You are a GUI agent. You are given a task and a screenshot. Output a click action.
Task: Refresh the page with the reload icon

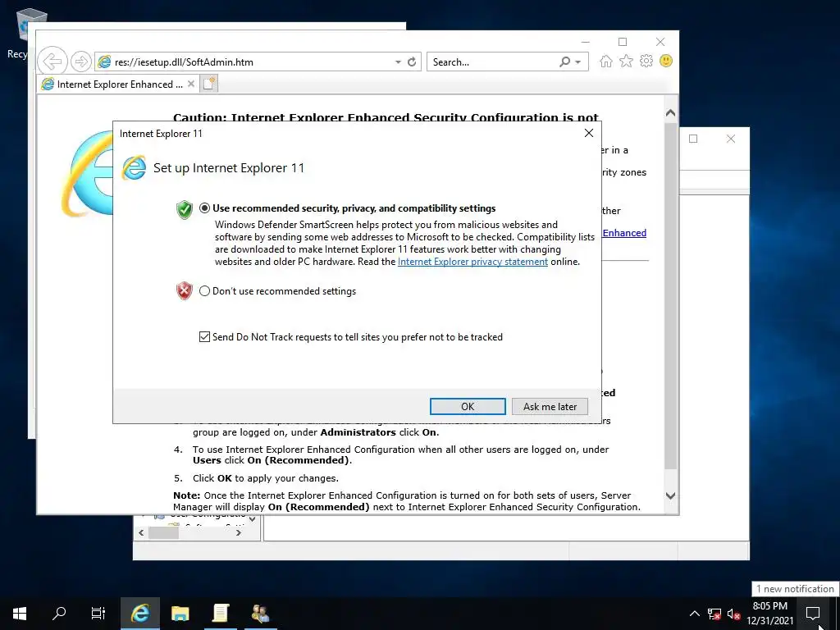pos(412,62)
